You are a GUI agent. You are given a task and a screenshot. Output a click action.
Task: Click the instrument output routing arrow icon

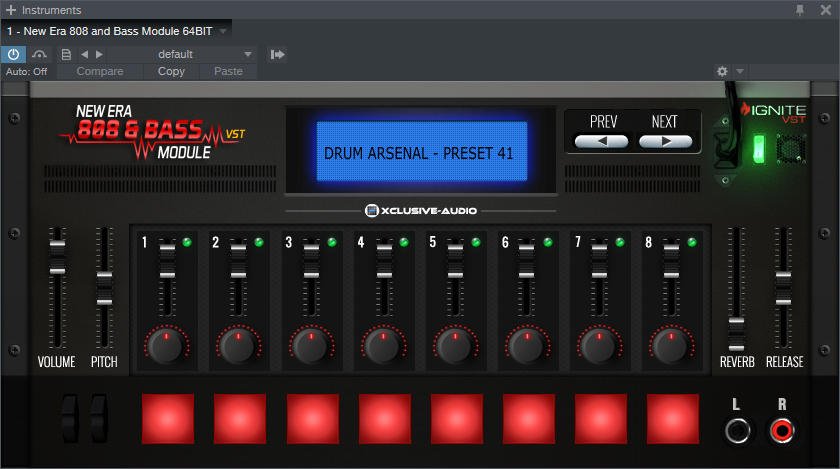pos(278,54)
